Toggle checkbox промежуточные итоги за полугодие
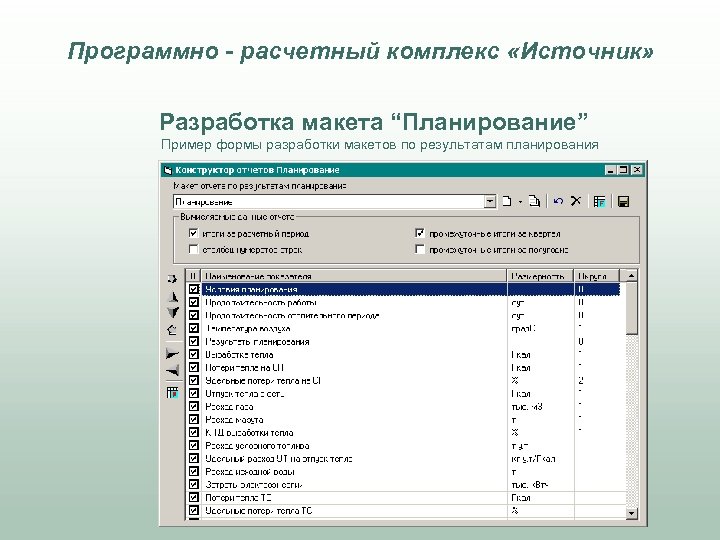This screenshot has height=540, width=720. pyautogui.click(x=420, y=249)
